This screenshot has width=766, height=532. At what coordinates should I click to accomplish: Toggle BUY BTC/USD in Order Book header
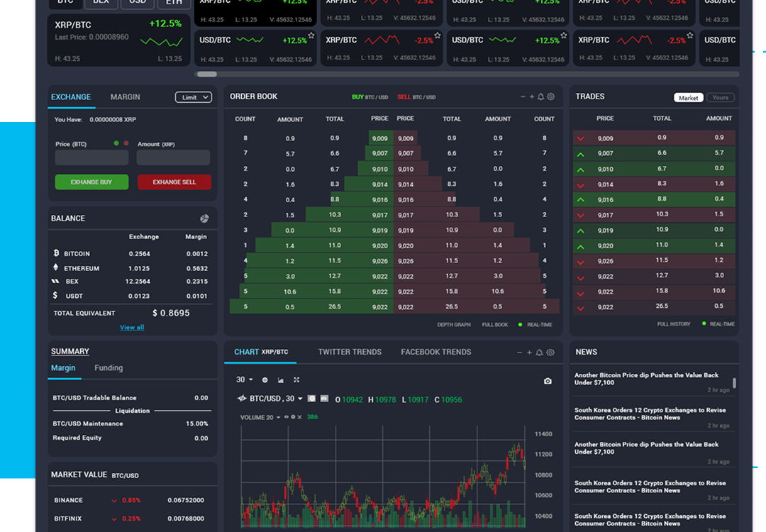(x=370, y=96)
